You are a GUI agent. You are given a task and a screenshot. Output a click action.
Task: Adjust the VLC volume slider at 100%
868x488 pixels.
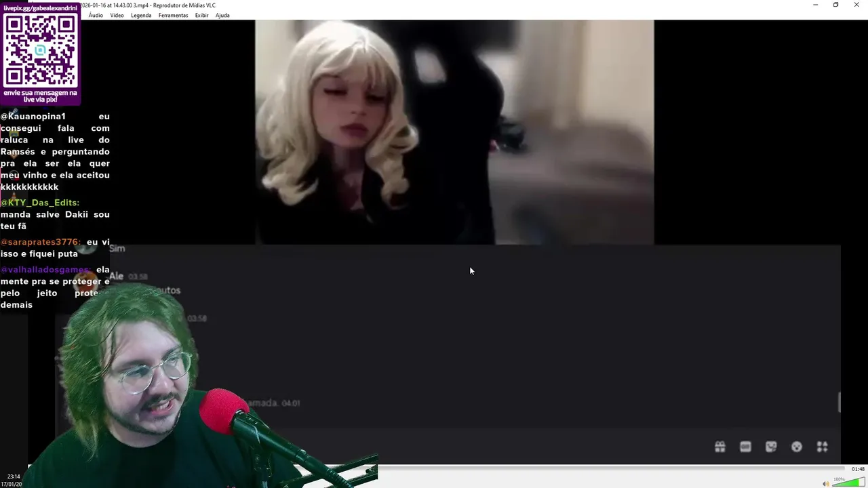pos(848,483)
